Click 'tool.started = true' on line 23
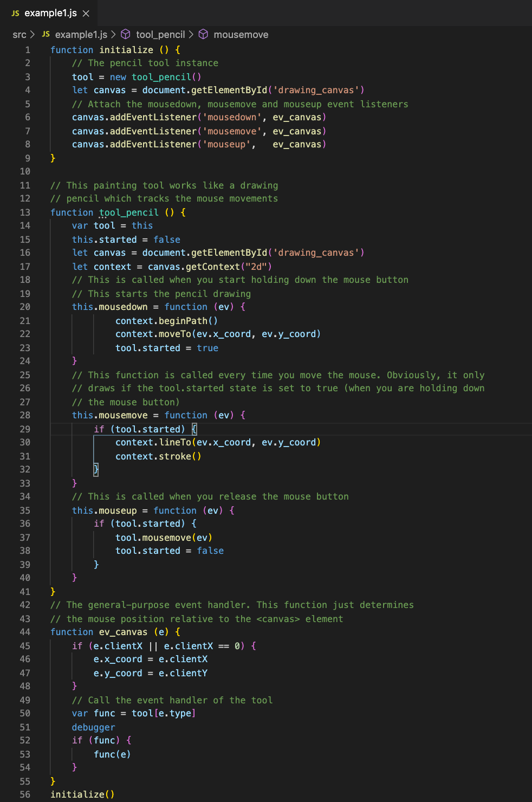This screenshot has height=802, width=532. point(167,348)
